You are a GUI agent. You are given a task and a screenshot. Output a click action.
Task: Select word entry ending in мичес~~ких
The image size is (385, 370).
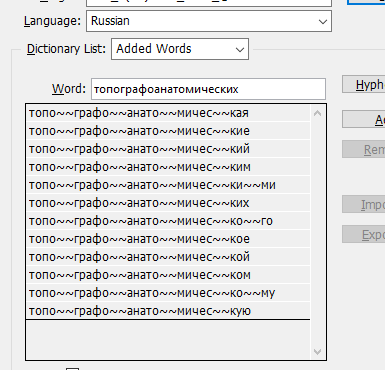168,203
